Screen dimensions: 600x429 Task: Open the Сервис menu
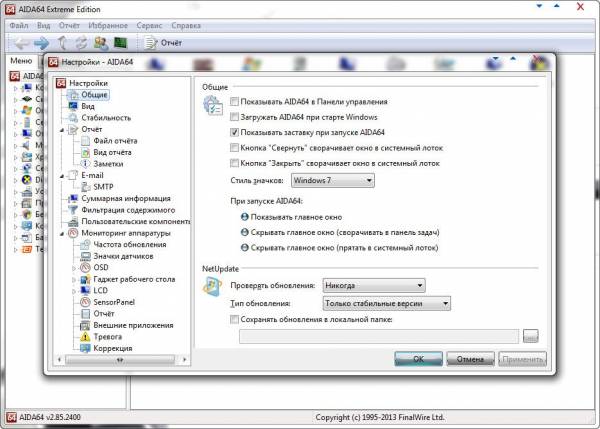click(x=149, y=26)
